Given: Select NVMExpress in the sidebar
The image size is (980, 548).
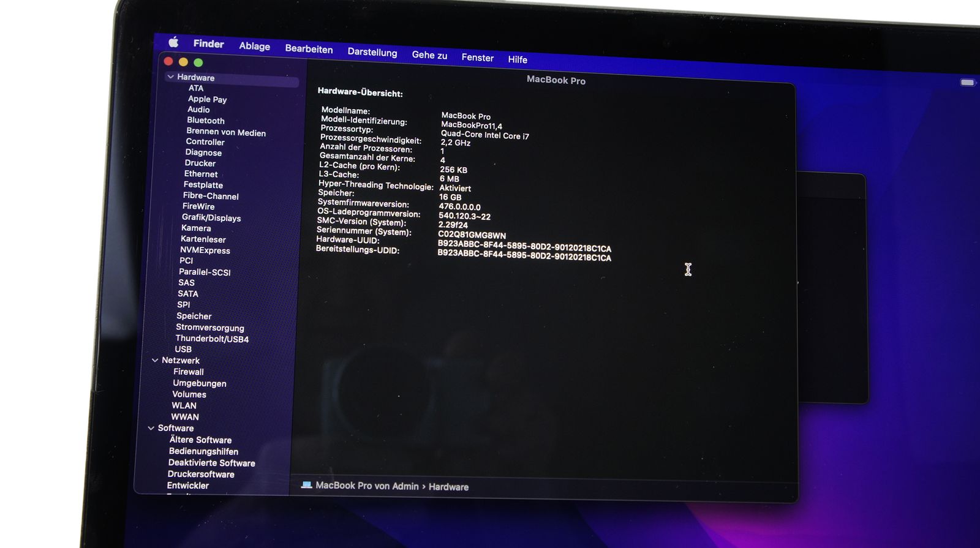Looking at the screenshot, I should (x=205, y=250).
